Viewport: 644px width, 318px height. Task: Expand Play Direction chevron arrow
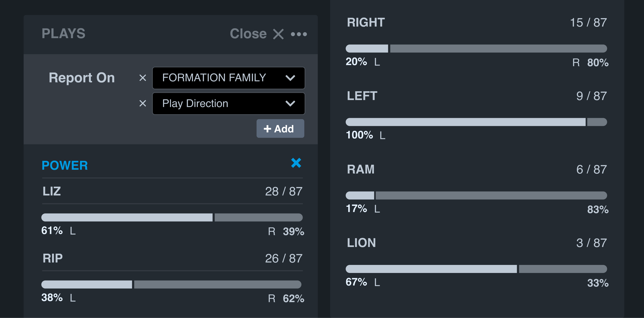tap(290, 104)
